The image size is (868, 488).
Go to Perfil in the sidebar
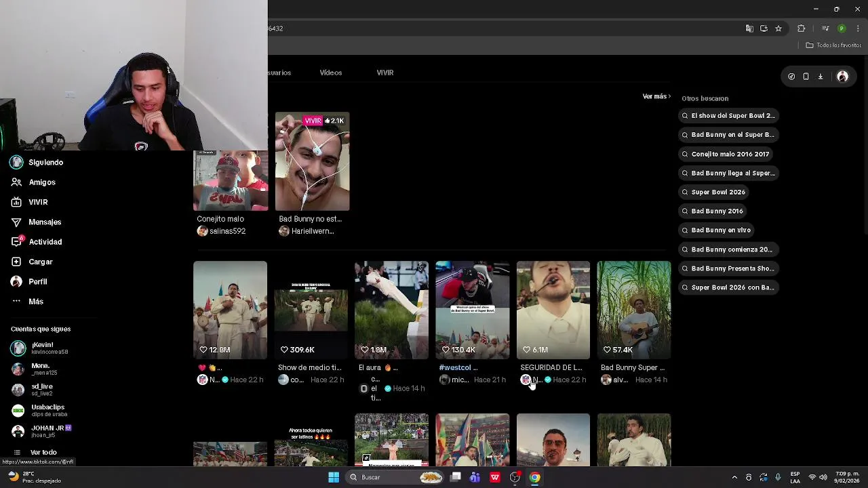click(x=29, y=281)
